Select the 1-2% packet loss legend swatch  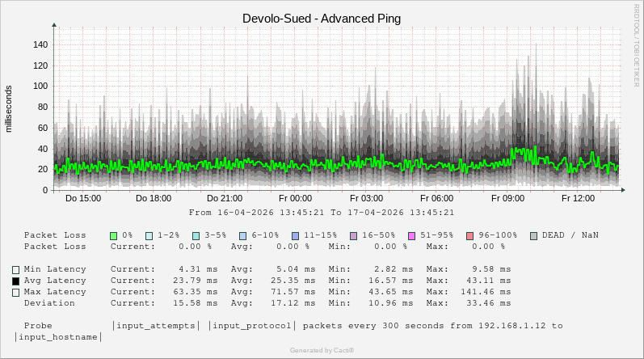click(x=149, y=235)
